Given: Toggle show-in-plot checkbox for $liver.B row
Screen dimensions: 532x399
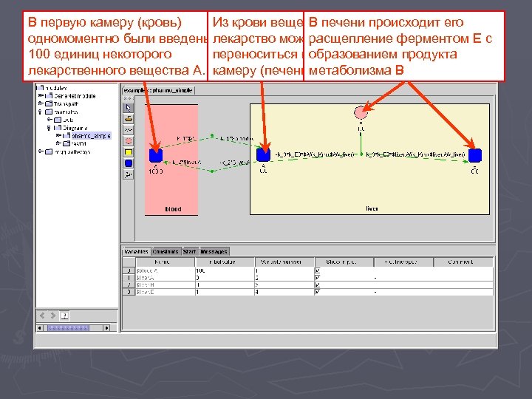Looking at the screenshot, I should [318, 285].
